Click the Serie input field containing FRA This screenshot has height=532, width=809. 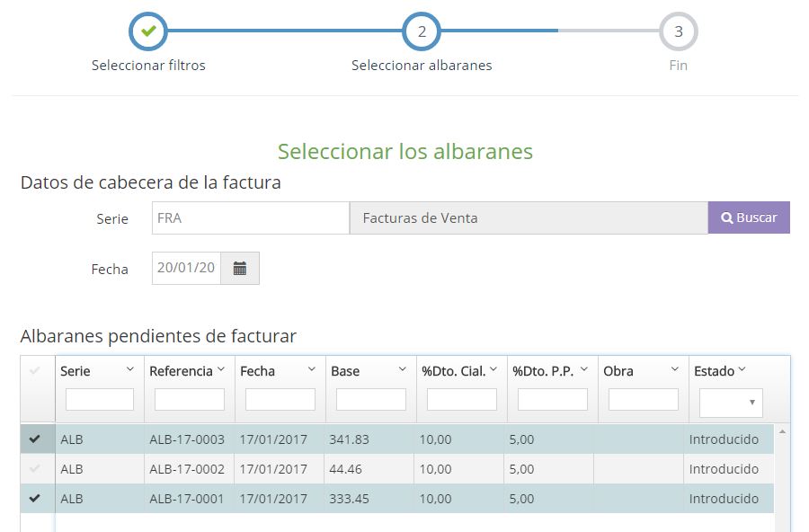tap(251, 217)
